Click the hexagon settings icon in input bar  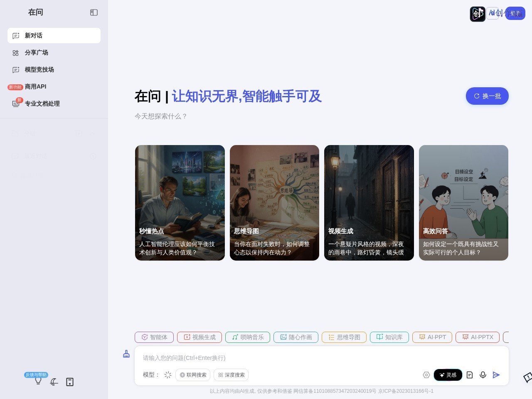click(426, 375)
